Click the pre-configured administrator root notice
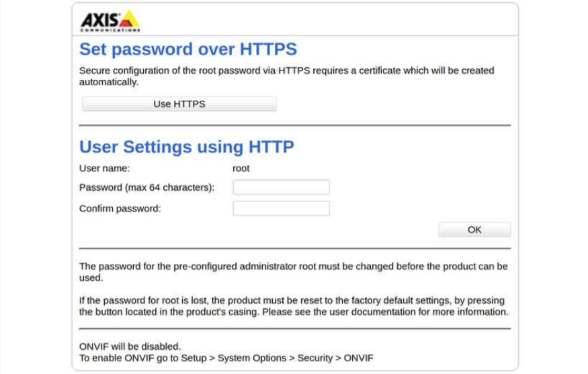588x374 pixels. [293, 271]
